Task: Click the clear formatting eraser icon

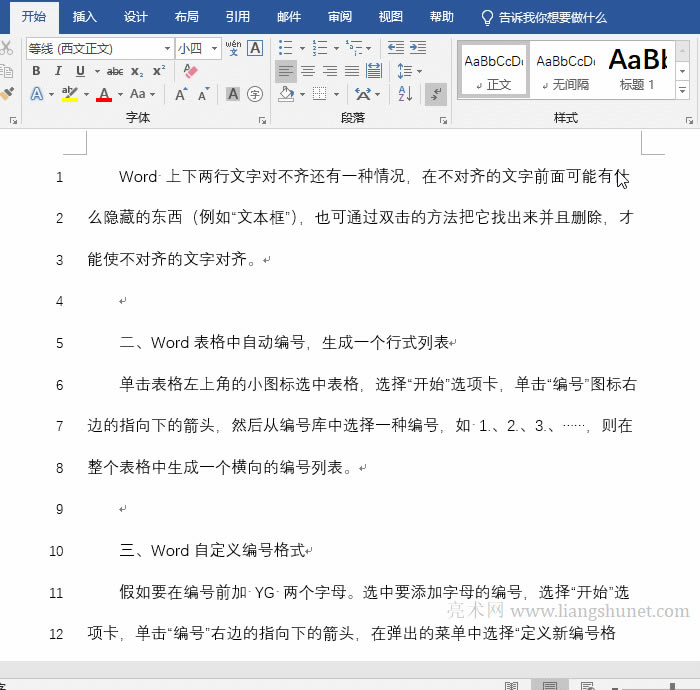Action: pyautogui.click(x=191, y=71)
